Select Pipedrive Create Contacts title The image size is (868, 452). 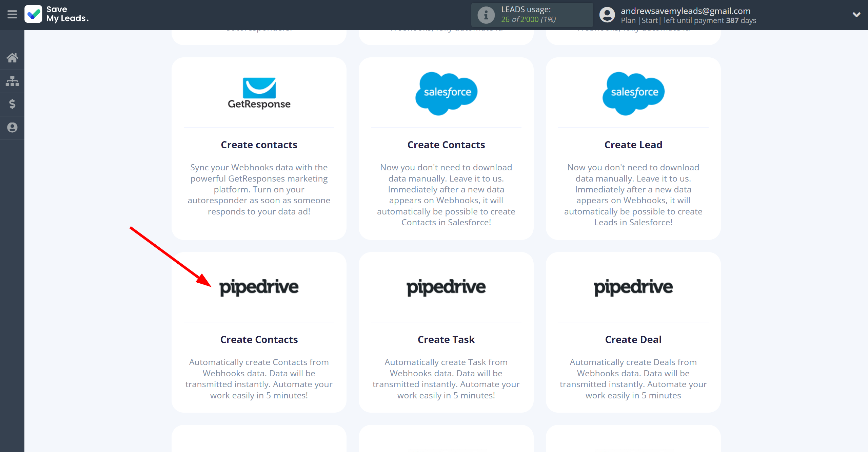click(259, 340)
